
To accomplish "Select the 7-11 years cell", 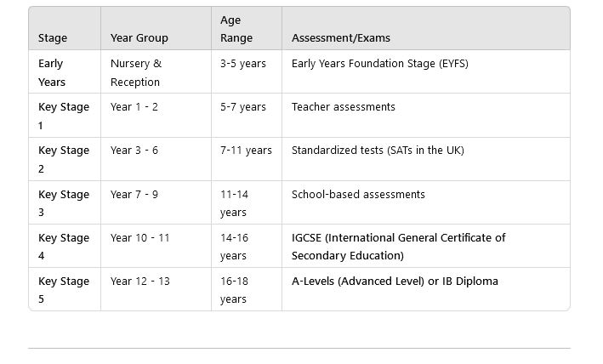I will pyautogui.click(x=247, y=159).
